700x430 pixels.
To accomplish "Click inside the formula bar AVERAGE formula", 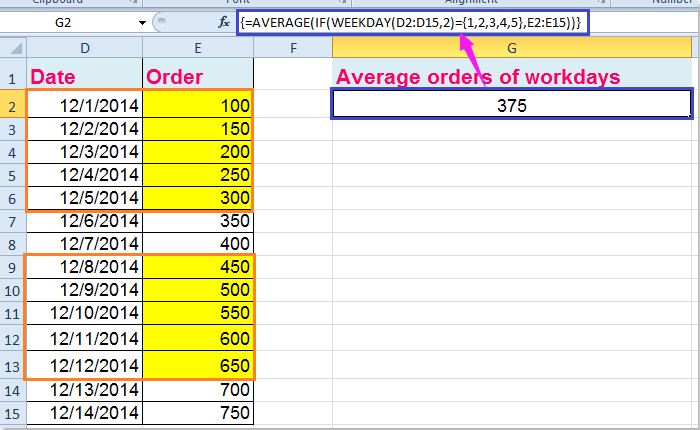I will tap(412, 22).
